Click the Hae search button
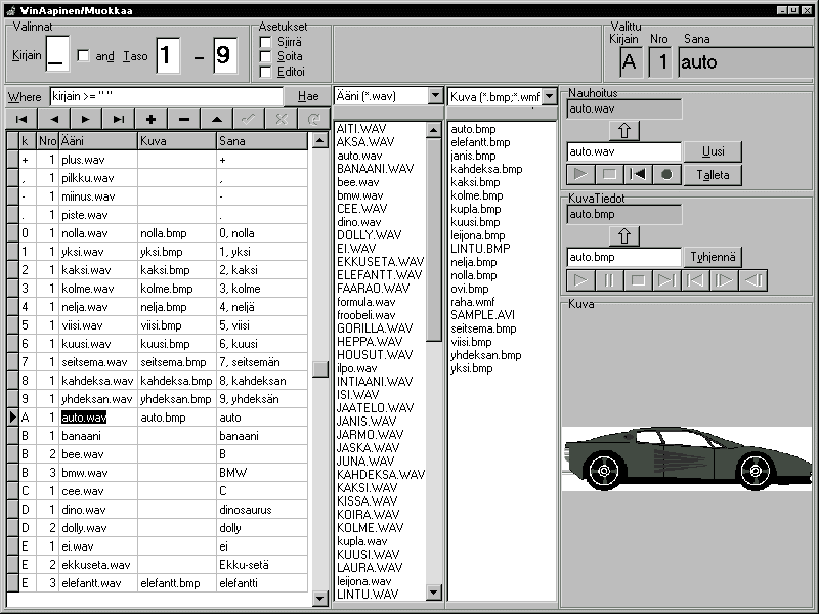The height and width of the screenshot is (614, 819). (x=308, y=96)
